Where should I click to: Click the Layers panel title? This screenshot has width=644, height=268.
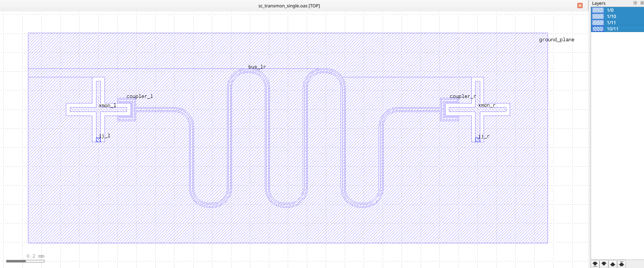(599, 3)
